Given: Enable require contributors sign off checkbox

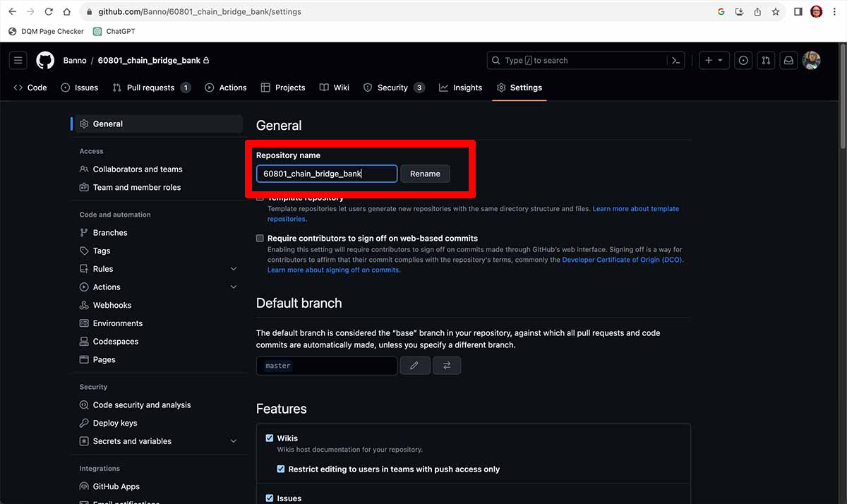Looking at the screenshot, I should point(260,239).
